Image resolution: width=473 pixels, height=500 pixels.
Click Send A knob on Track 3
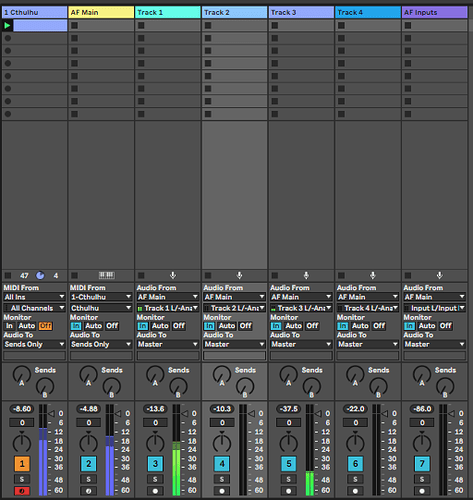(x=289, y=374)
